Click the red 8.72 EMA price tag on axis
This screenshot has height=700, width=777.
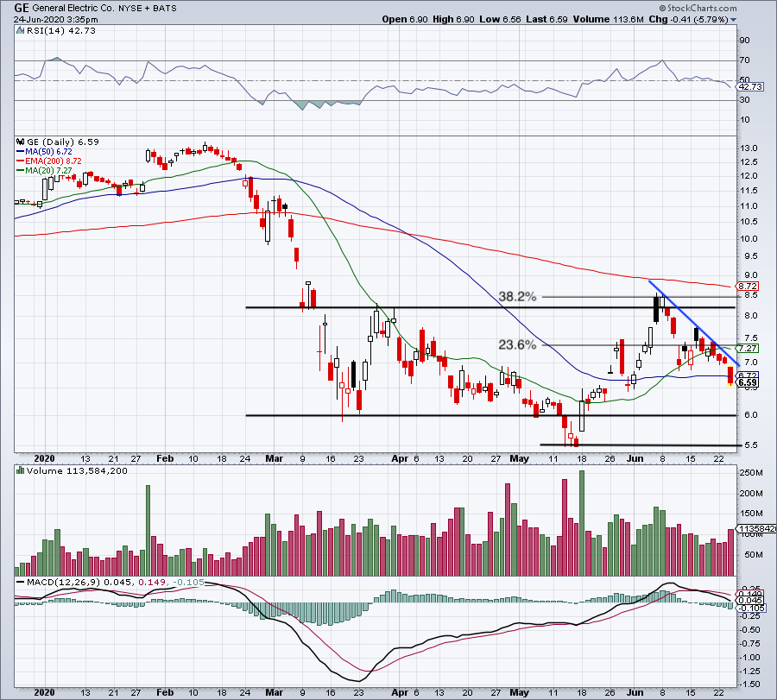pos(748,287)
